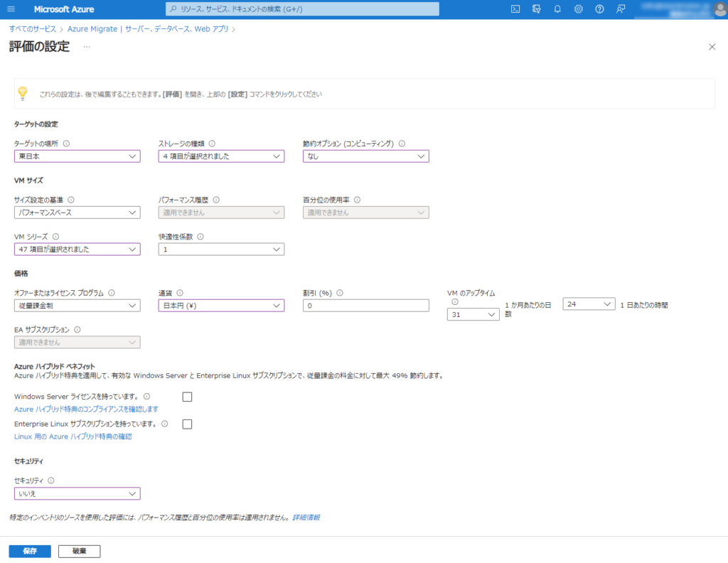
Task: Check the Enterprise Linux サブスクリプション checkbox
Action: tap(187, 424)
